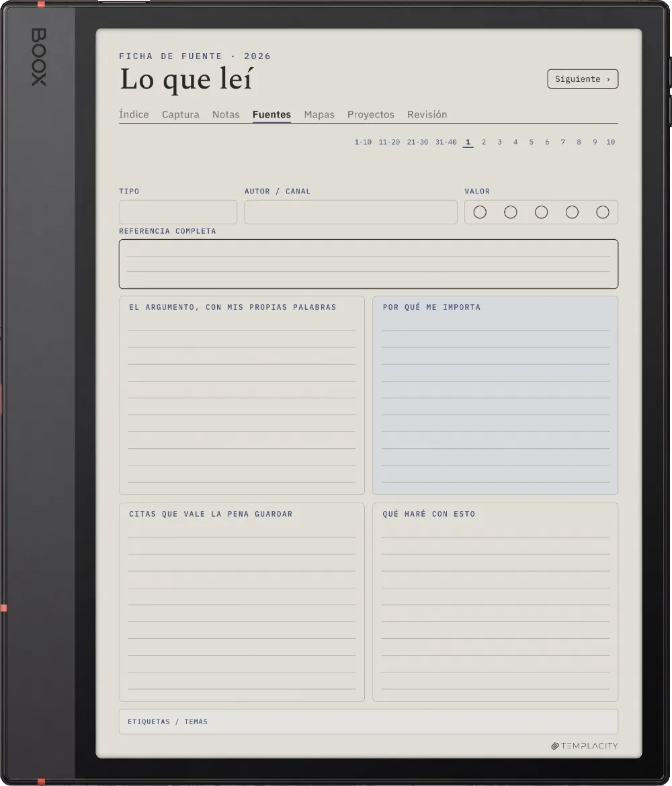The width and height of the screenshot is (672, 786).
Task: Click the "FICHA DE FUENTE · 2026" header
Action: tap(195, 56)
